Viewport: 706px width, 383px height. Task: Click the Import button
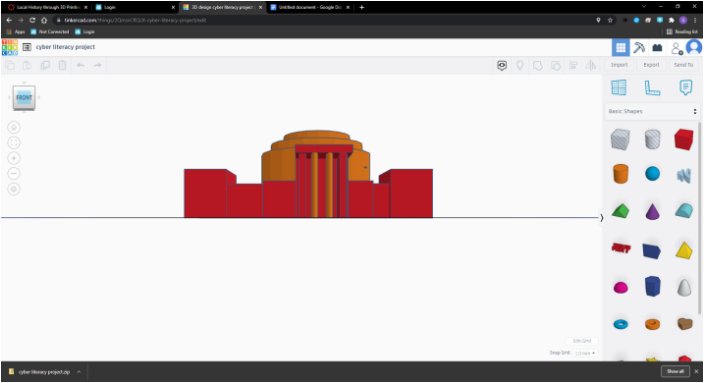click(620, 65)
